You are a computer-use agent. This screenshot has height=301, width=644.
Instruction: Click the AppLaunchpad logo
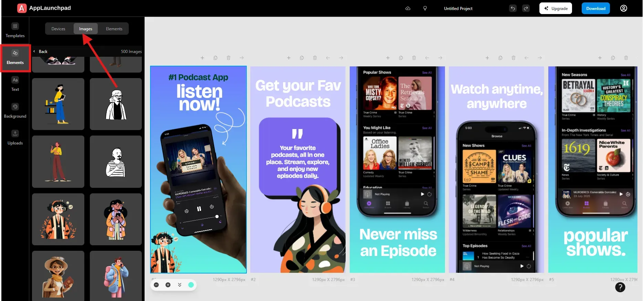(44, 8)
